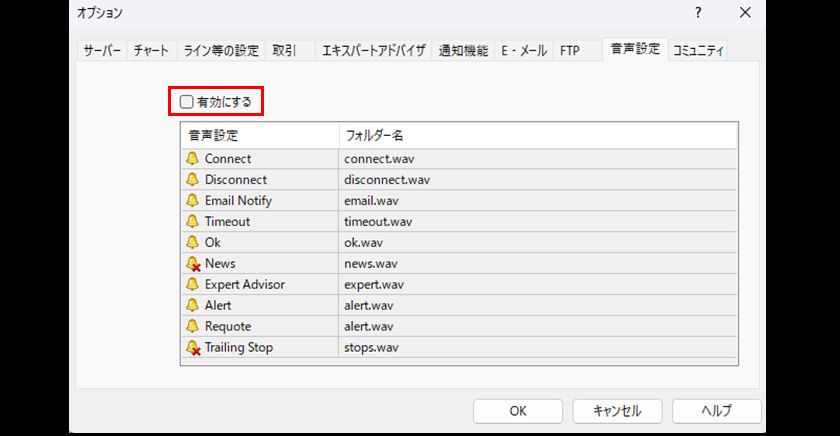The width and height of the screenshot is (840, 436).
Task: Click the Alert event bell icon
Action: click(193, 306)
